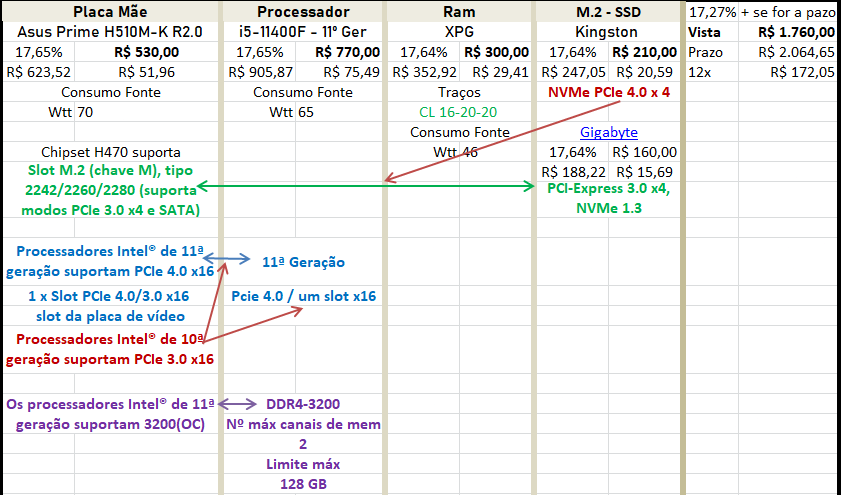Select the R$ 247,05 cell
841x495 pixels.
coord(573,72)
